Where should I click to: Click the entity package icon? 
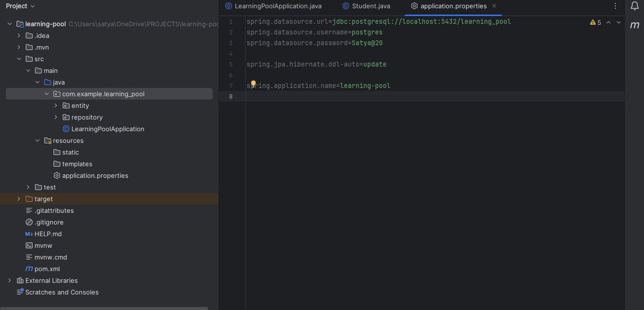pos(66,106)
